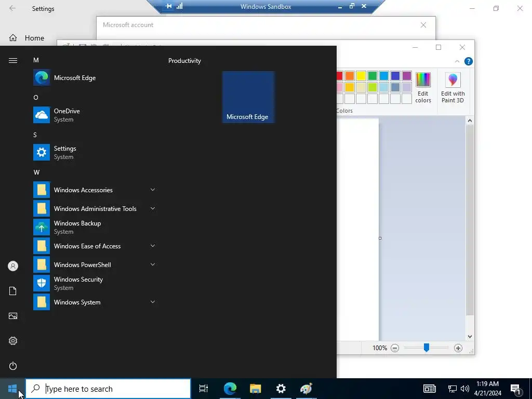The width and height of the screenshot is (532, 399).
Task: Click the network icon in system tray
Action: click(453, 389)
